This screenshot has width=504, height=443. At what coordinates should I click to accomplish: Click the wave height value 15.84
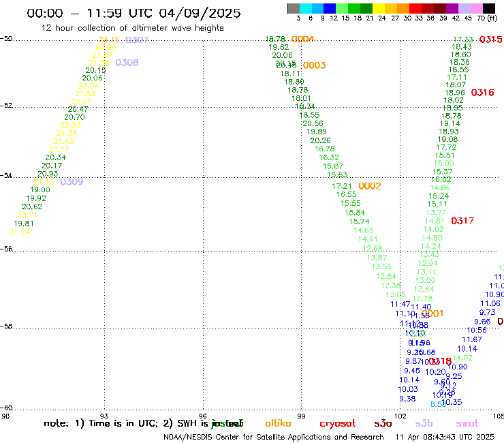pyautogui.click(x=355, y=213)
